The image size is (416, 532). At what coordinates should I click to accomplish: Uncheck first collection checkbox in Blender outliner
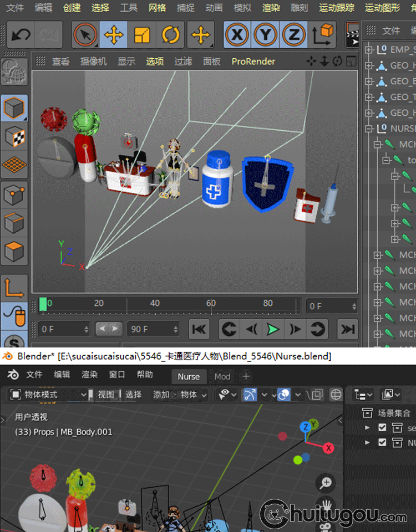pos(382,427)
